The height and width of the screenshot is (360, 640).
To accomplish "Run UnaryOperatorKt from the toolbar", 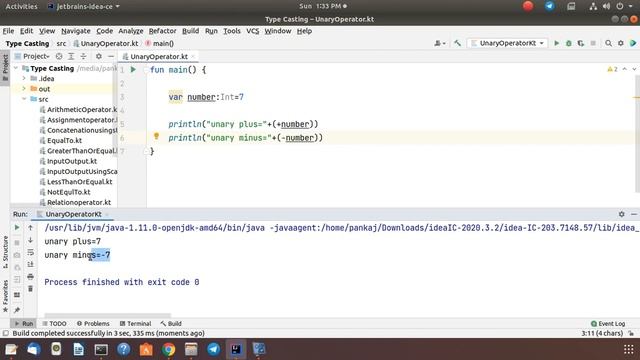I will (x=556, y=43).
